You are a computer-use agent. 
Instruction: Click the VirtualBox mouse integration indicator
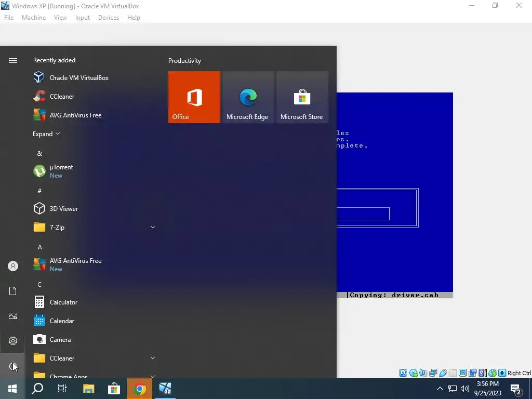[493, 373]
